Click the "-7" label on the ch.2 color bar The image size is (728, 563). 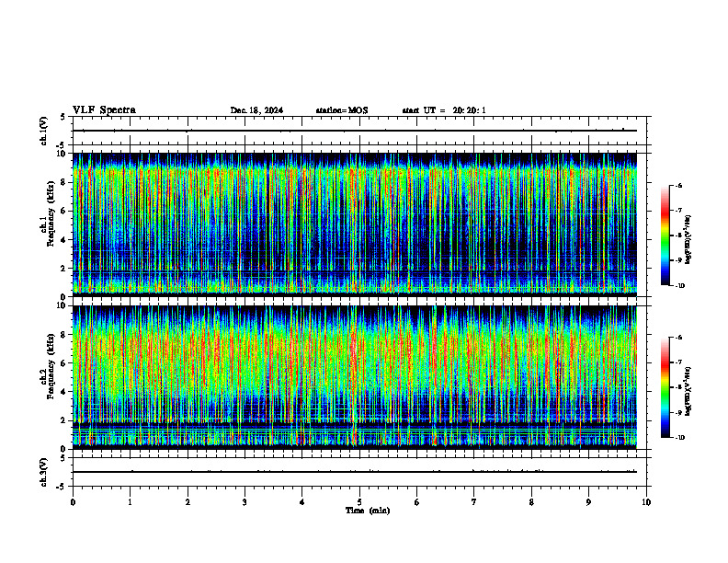point(678,362)
